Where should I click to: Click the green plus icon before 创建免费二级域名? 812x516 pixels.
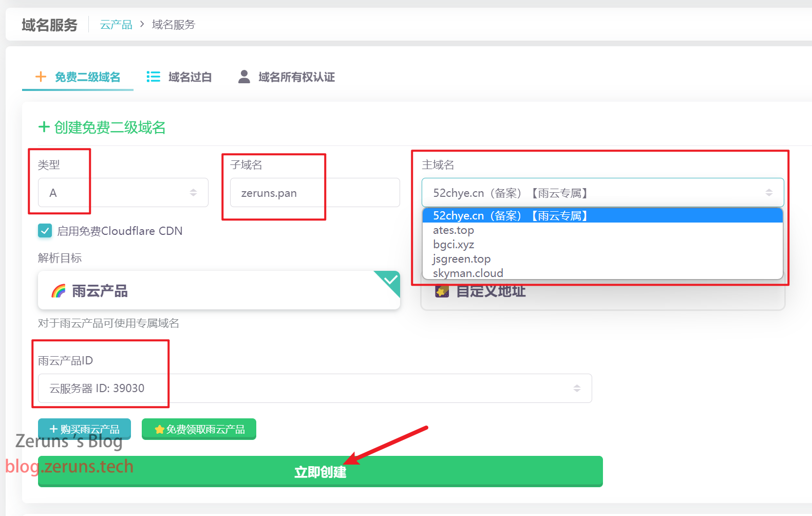(x=44, y=127)
